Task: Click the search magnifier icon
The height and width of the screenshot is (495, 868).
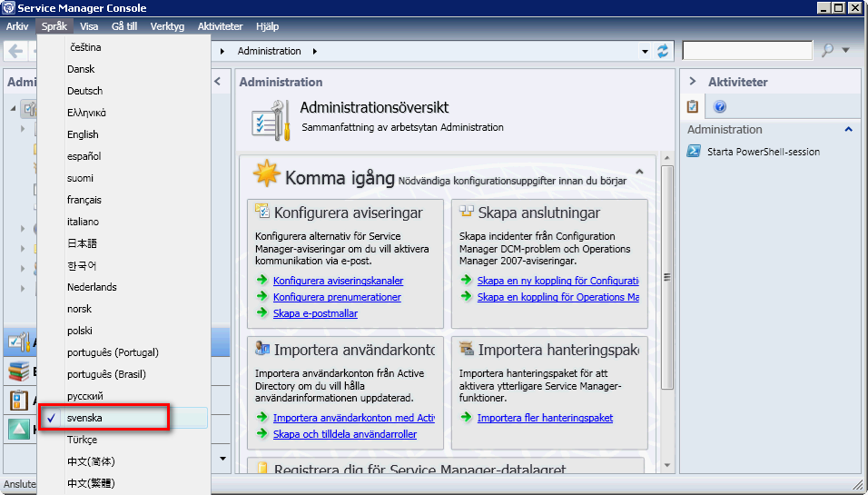Action: (x=827, y=50)
